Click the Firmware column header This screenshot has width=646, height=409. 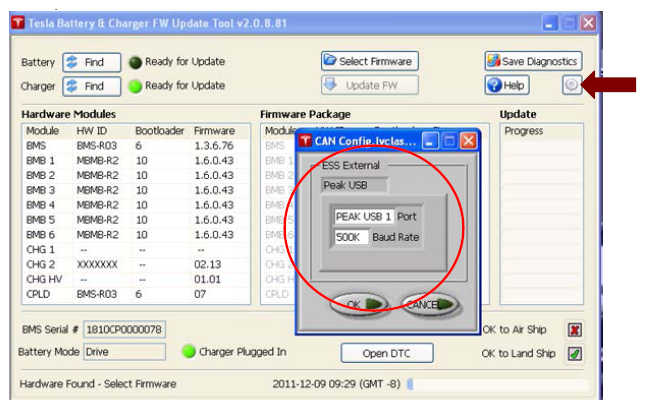tap(214, 131)
